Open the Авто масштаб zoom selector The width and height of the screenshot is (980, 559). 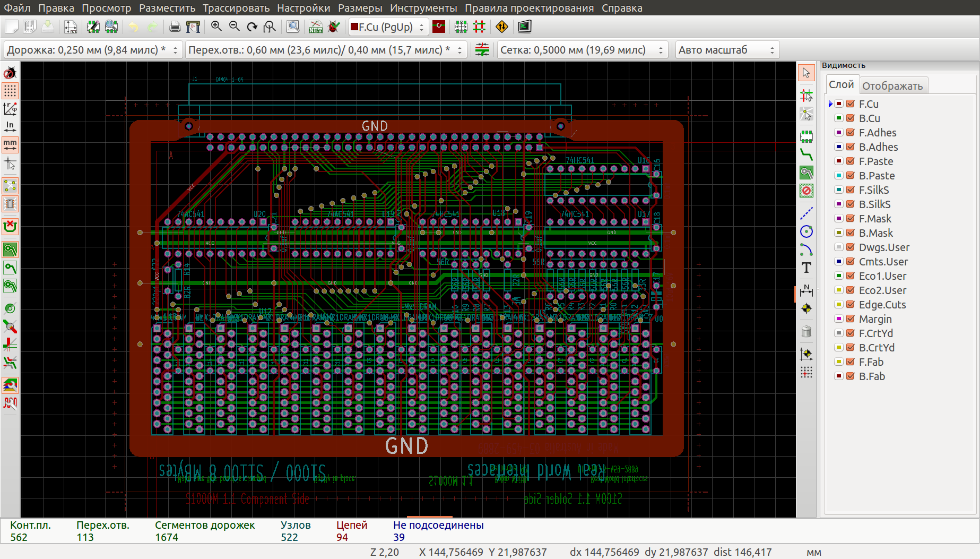point(726,50)
